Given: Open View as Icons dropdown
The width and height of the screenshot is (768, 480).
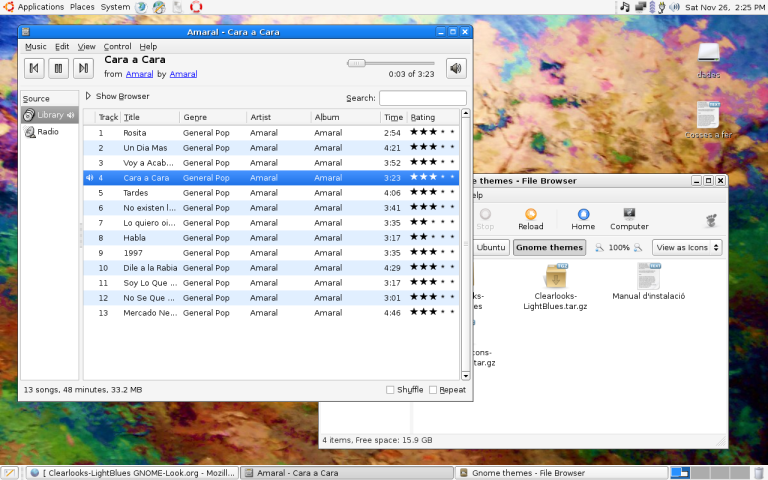Looking at the screenshot, I should coord(687,247).
